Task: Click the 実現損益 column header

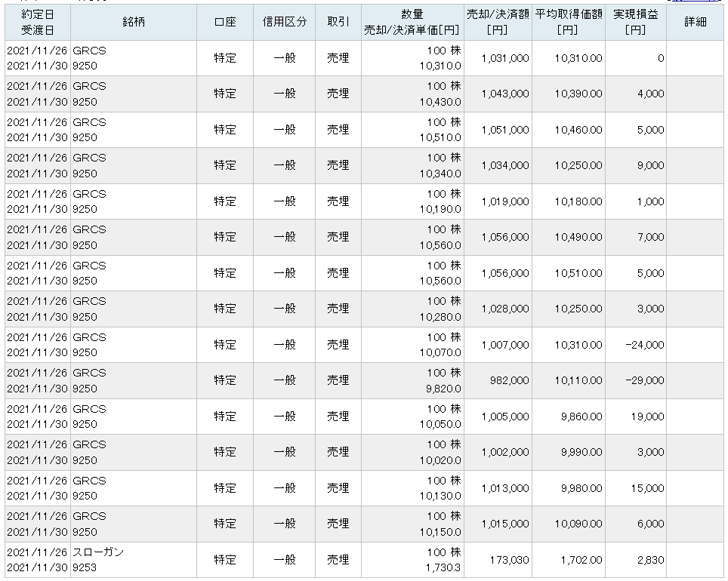Action: tap(635, 22)
